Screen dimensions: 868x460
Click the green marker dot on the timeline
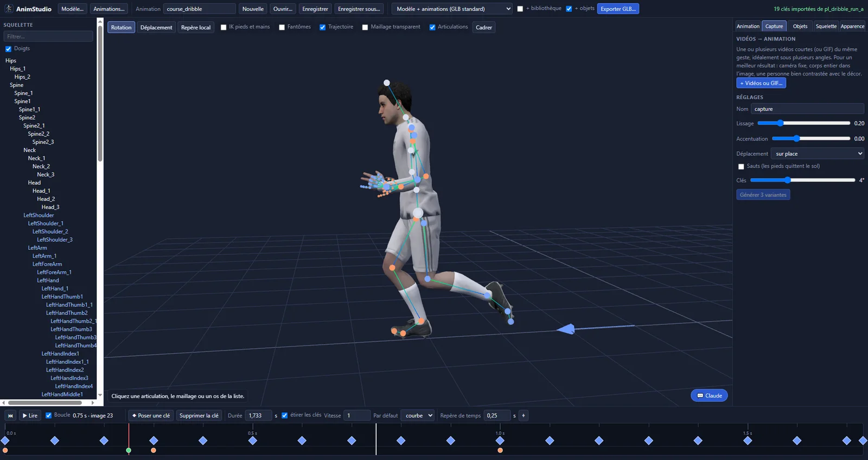[x=129, y=450]
